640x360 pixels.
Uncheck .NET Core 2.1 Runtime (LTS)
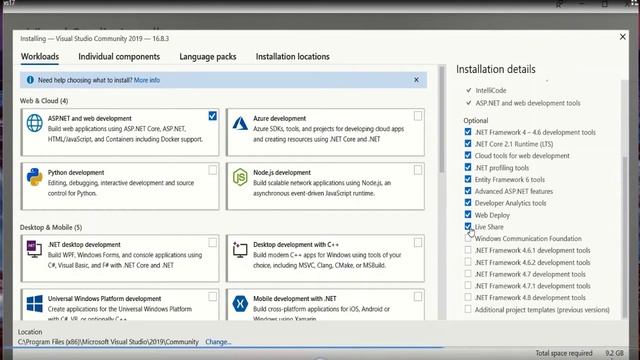point(468,144)
